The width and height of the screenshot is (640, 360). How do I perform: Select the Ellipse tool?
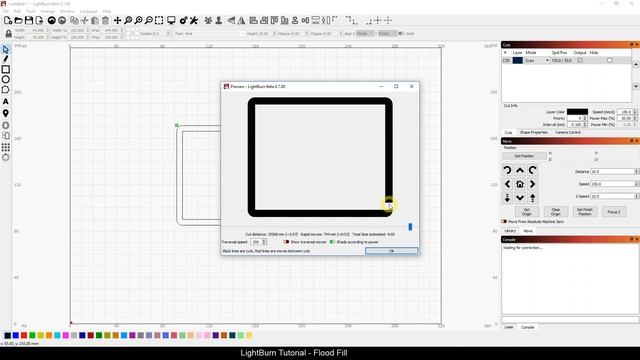6,80
